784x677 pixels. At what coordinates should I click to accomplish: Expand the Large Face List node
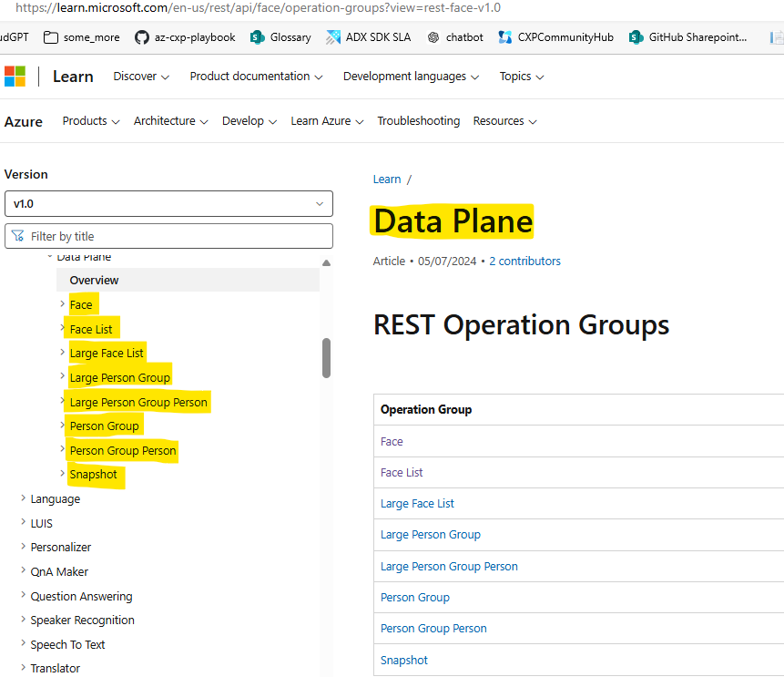[63, 353]
